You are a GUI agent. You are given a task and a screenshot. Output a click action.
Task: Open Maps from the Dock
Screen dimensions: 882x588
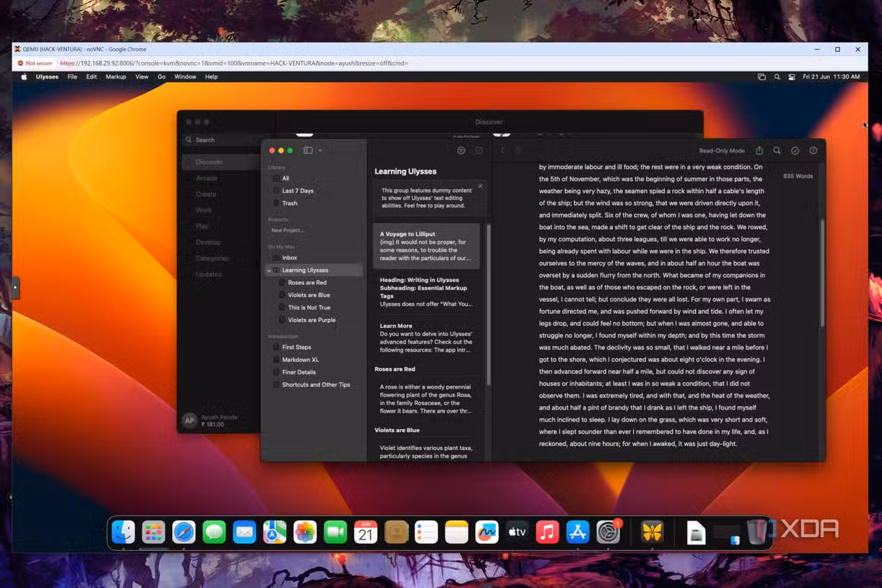click(274, 532)
